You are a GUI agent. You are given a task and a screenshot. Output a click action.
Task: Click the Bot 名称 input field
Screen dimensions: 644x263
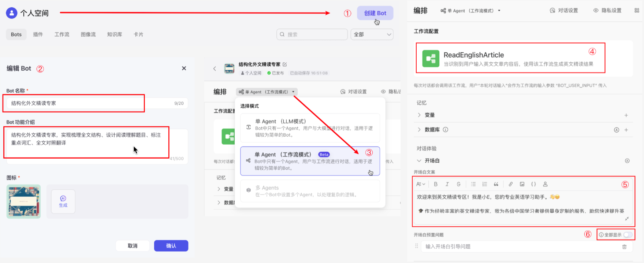click(x=92, y=103)
